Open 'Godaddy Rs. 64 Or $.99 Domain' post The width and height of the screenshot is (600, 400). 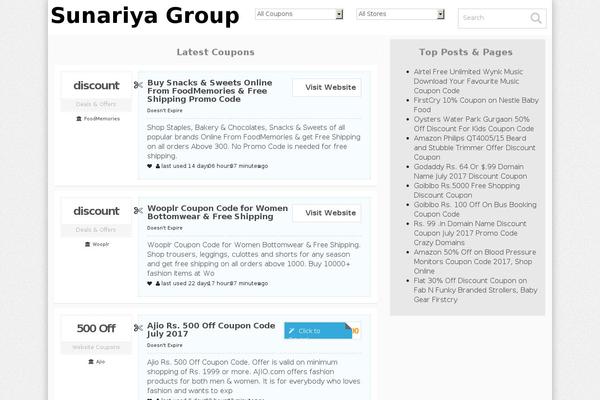click(470, 171)
